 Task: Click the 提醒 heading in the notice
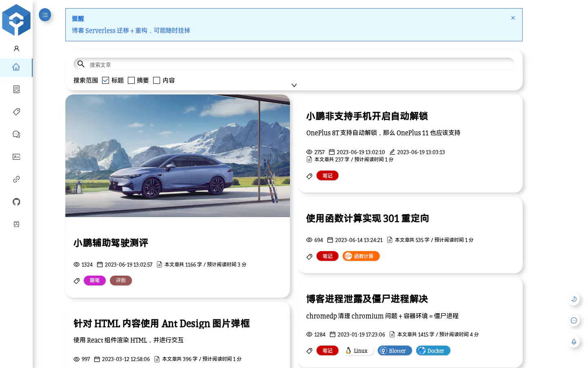click(x=78, y=19)
